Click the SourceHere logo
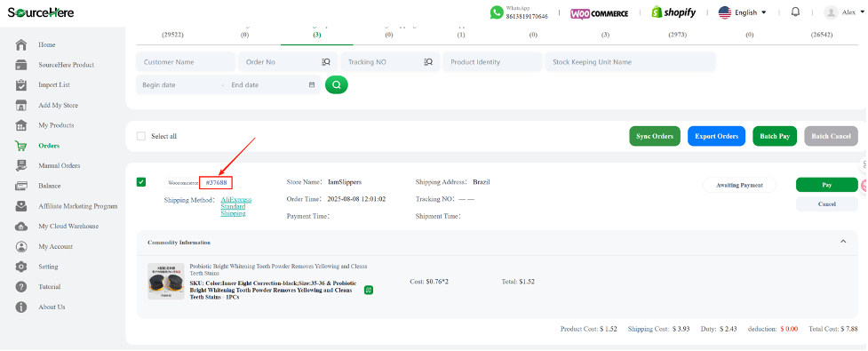 [x=40, y=12]
